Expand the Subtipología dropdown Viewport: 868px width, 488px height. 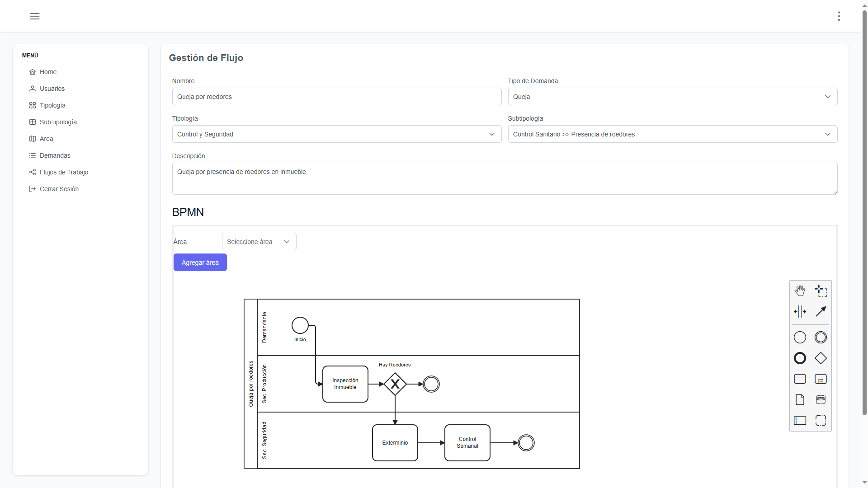pos(672,134)
